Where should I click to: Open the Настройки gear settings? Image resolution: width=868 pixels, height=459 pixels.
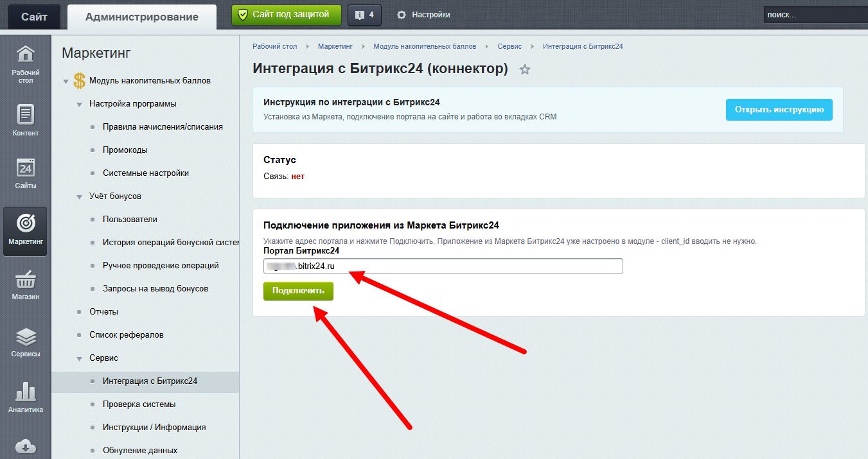click(423, 14)
